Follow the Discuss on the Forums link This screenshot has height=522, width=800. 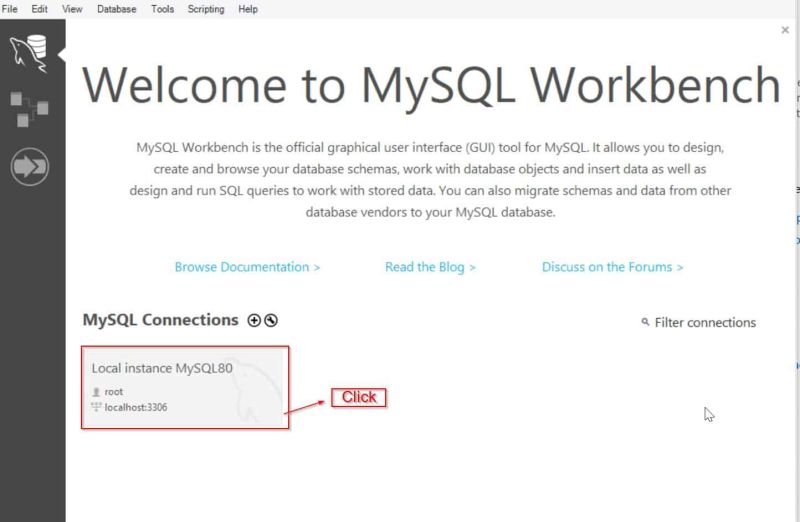(x=612, y=267)
